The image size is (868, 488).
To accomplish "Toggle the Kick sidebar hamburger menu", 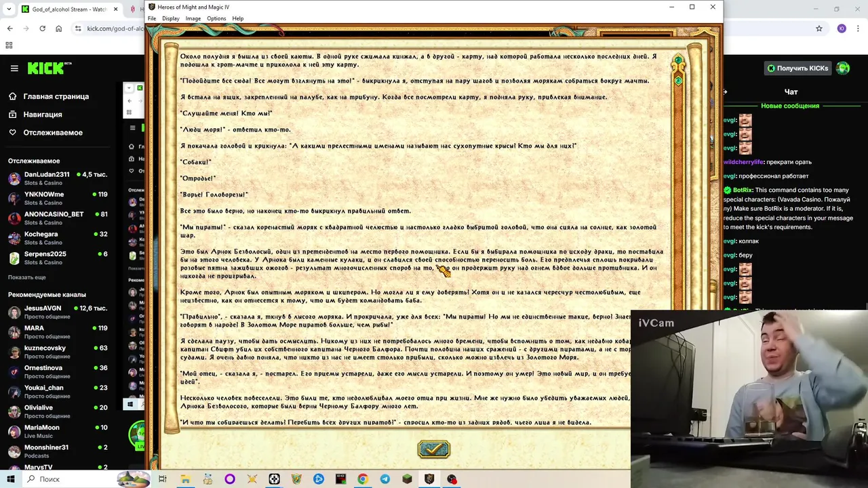I will pos(14,68).
